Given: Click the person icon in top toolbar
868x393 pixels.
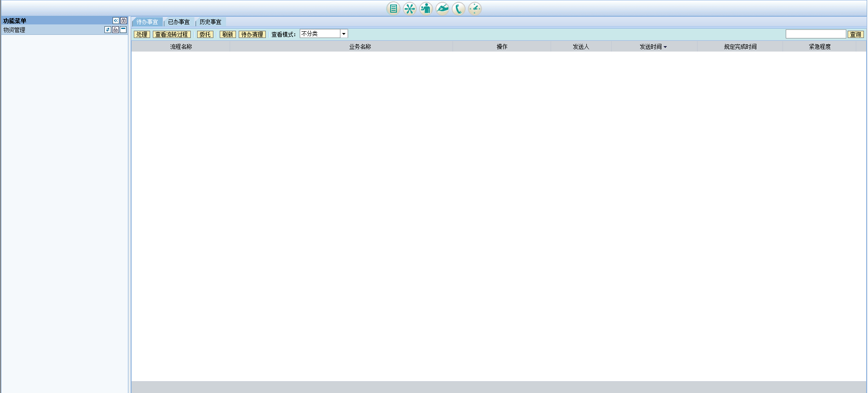Looking at the screenshot, I should [426, 9].
